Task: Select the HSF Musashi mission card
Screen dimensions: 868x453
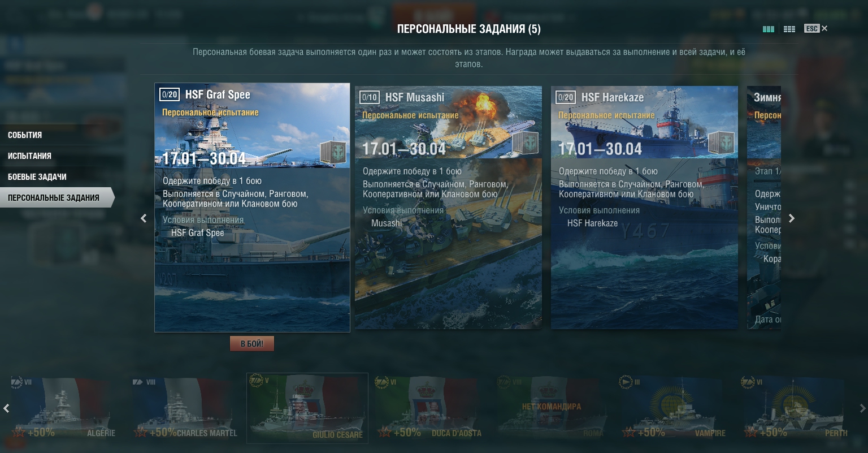Action: [448, 208]
